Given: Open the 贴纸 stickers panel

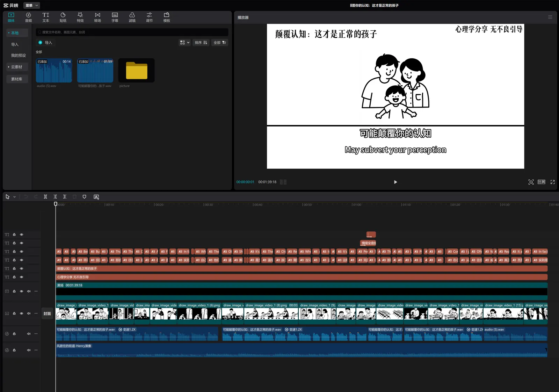Looking at the screenshot, I should 63,17.
